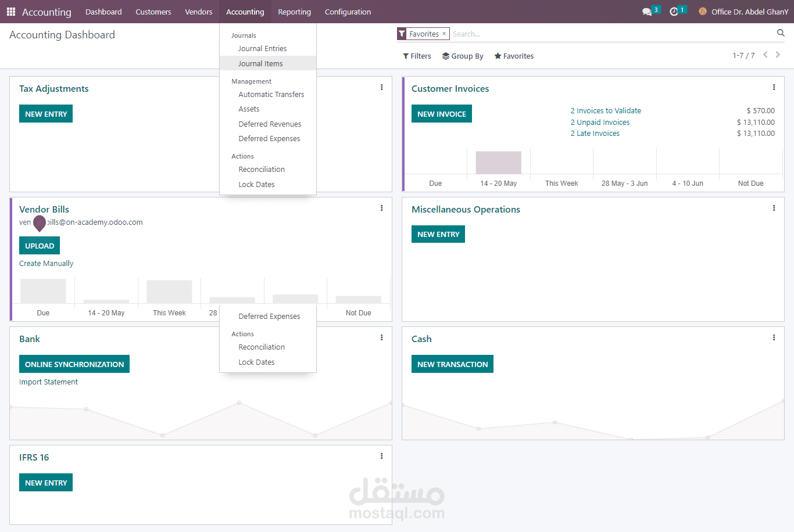Open the Favorites dropdown below search
The image size is (794, 532).
coord(514,56)
